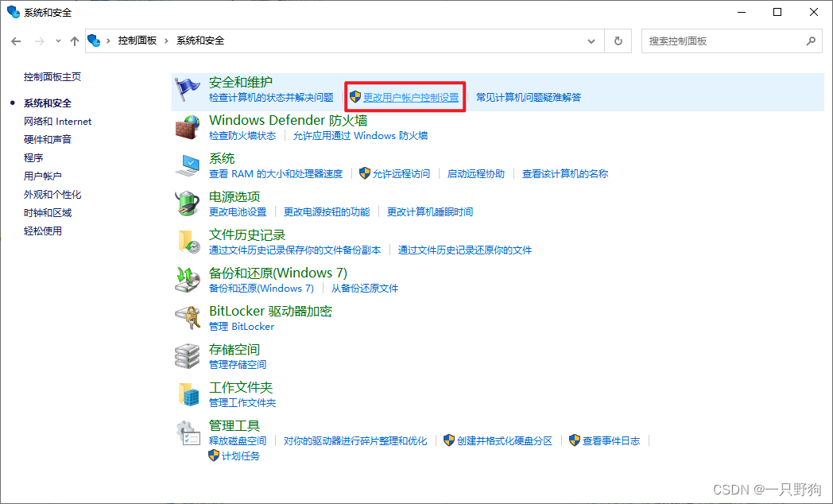Screen dimensions: 833x504
Task: Click the shield icon beside 更改用户帐户控制设置
Action: point(355,97)
